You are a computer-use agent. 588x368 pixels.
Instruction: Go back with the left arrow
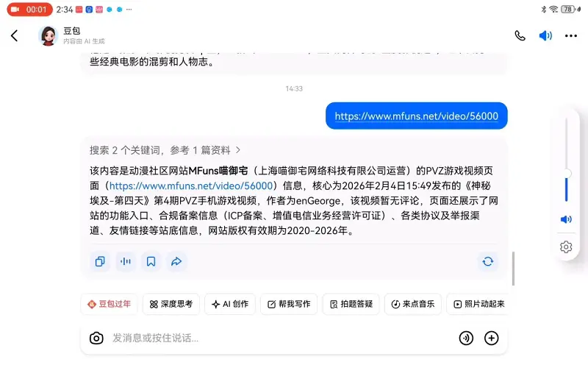[14, 35]
